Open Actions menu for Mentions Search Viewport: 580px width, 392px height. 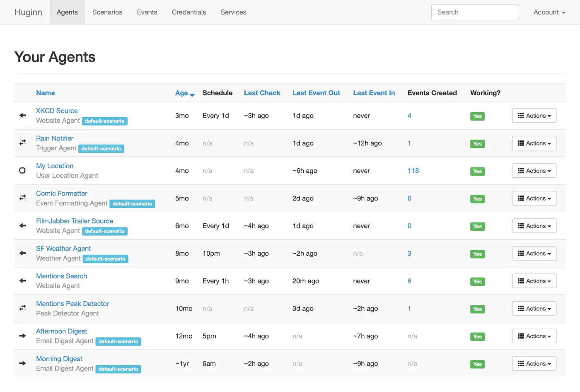tap(534, 281)
